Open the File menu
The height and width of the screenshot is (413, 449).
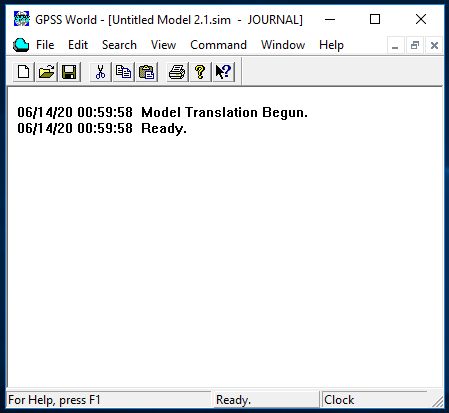pyautogui.click(x=45, y=45)
